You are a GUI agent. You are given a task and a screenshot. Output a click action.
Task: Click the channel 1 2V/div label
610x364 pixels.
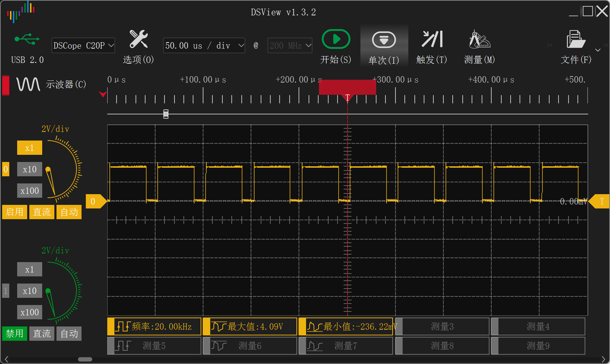pos(55,251)
